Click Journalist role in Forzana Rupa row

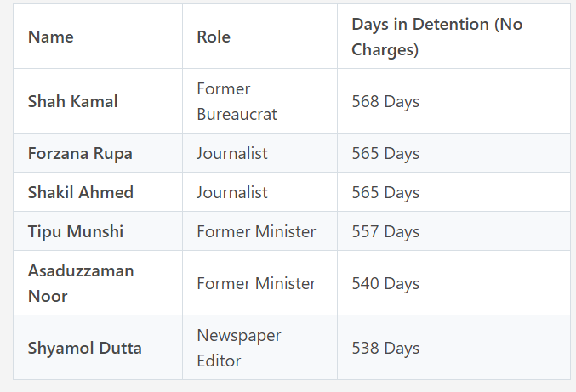tap(231, 154)
